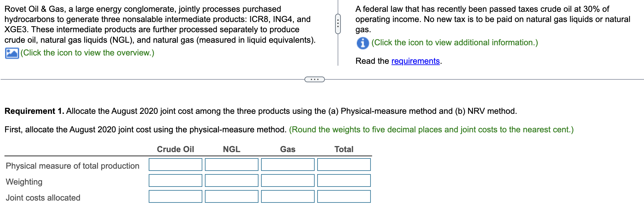Click the Total weighting input field
644x213 pixels.
[x=343, y=180]
